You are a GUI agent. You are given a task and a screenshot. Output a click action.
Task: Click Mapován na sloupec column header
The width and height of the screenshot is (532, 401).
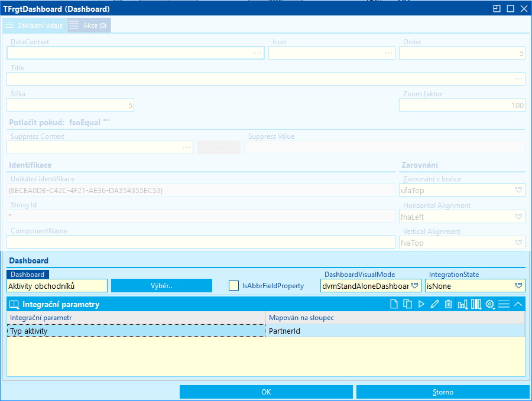(395, 318)
